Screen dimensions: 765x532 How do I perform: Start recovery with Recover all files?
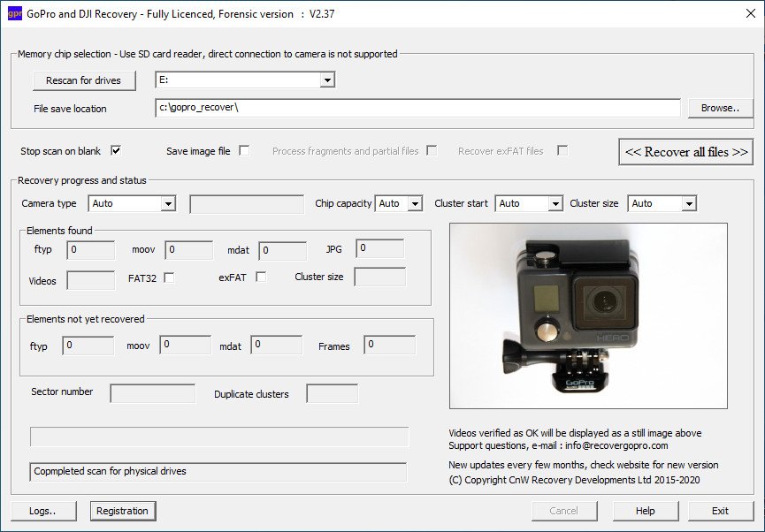coord(685,151)
